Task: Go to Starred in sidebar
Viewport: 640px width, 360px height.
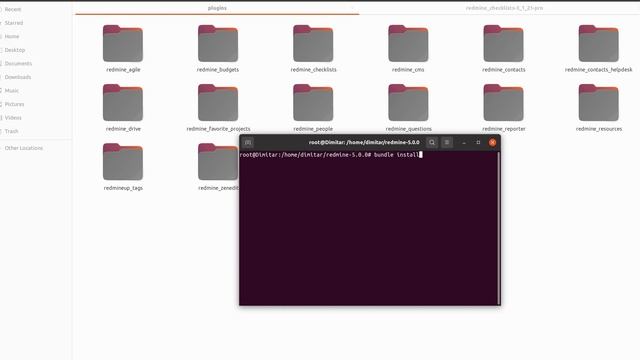Action: tap(14, 23)
